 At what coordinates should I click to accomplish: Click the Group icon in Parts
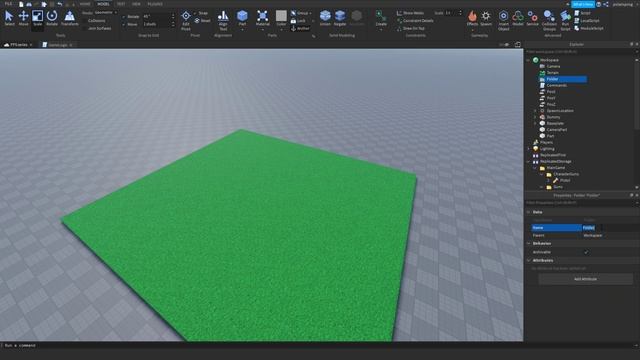300,13
